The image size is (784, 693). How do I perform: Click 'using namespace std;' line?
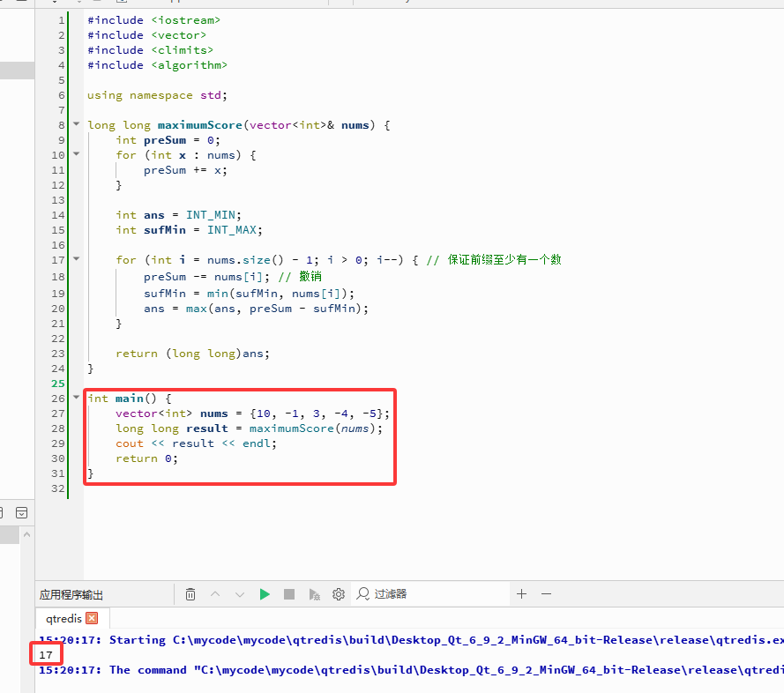[157, 95]
